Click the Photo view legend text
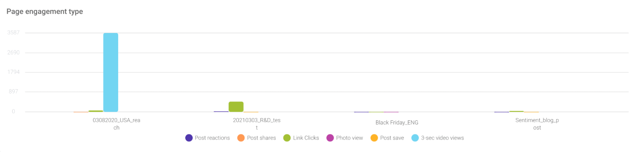This screenshot has height=152, width=644. point(349,138)
